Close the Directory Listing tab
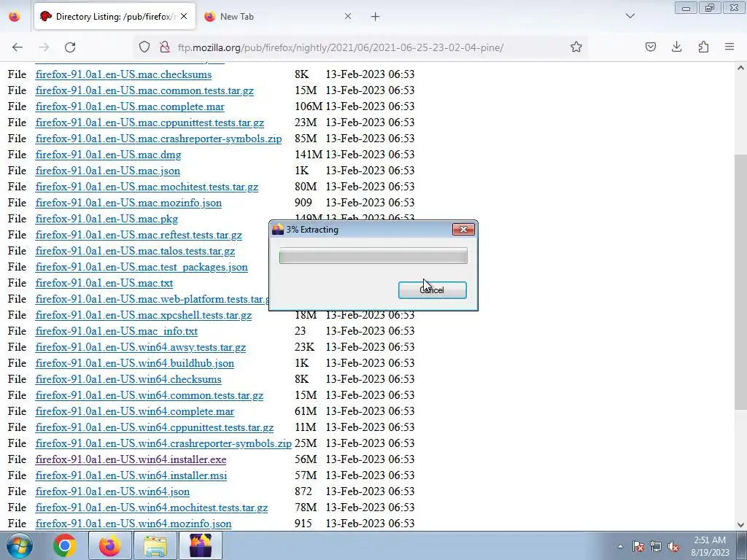The image size is (747, 560). coord(184,16)
